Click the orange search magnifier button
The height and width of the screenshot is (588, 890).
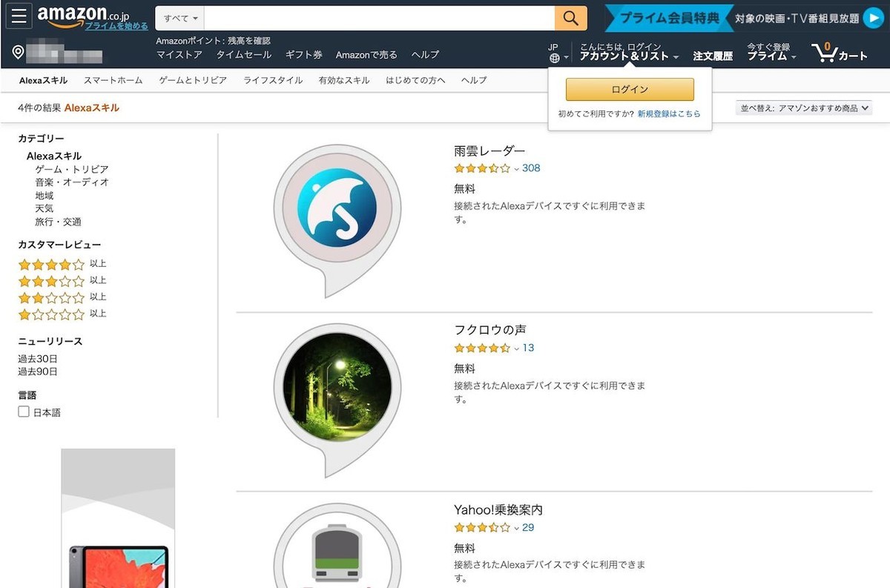[x=570, y=18]
